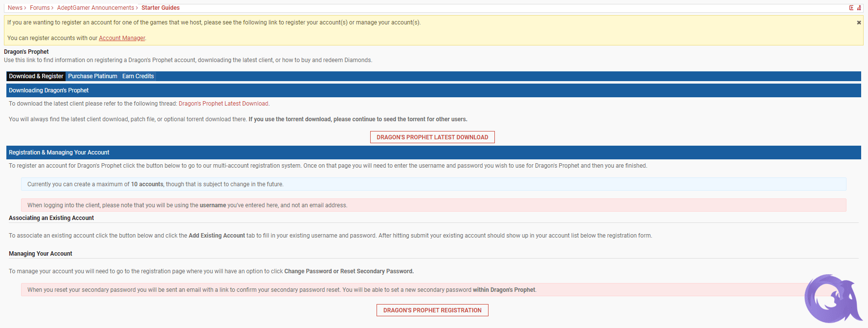Click the 'When logging into the client' warning
This screenshot has width=868, height=328.
pos(433,205)
